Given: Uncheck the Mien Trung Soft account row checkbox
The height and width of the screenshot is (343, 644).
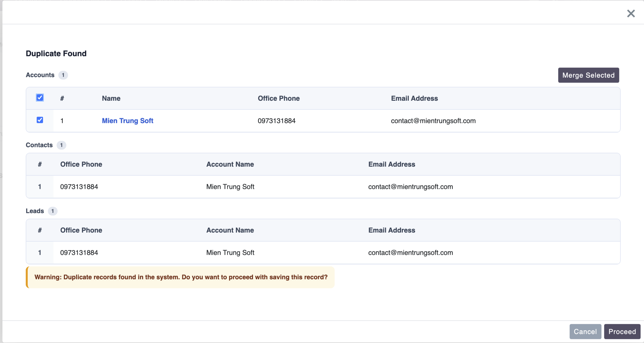Looking at the screenshot, I should [40, 120].
